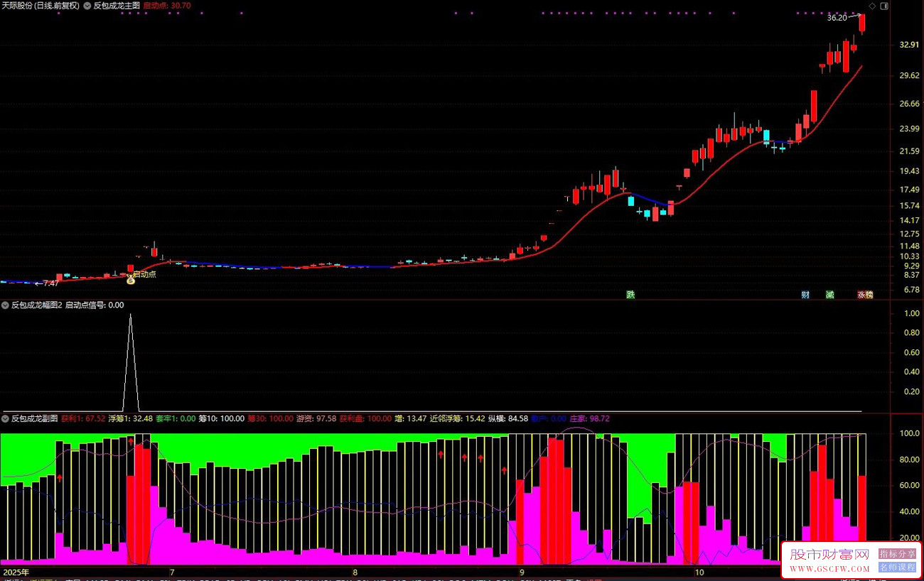Click the 启动点: 30.70 readout

click(x=167, y=6)
